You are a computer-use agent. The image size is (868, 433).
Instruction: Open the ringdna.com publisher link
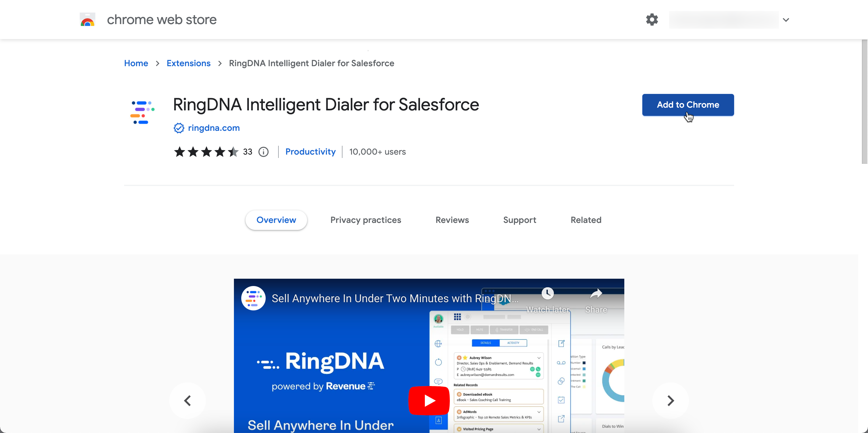point(213,128)
